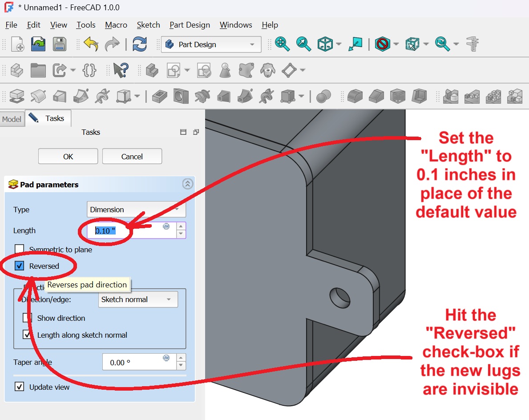Image resolution: width=529 pixels, height=420 pixels.
Task: Select the Pocket tool icon
Action: coord(159,96)
